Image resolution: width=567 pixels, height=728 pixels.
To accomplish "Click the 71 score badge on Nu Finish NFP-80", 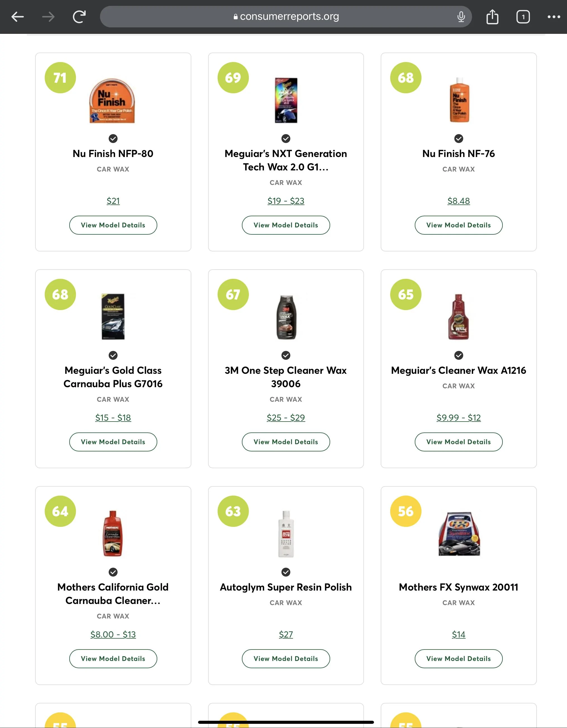I will [60, 78].
